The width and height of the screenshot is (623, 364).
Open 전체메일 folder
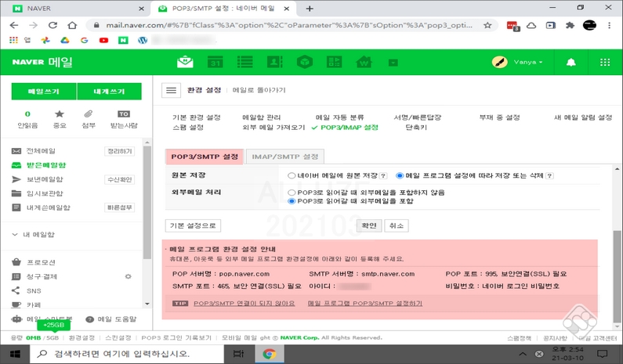coord(41,151)
